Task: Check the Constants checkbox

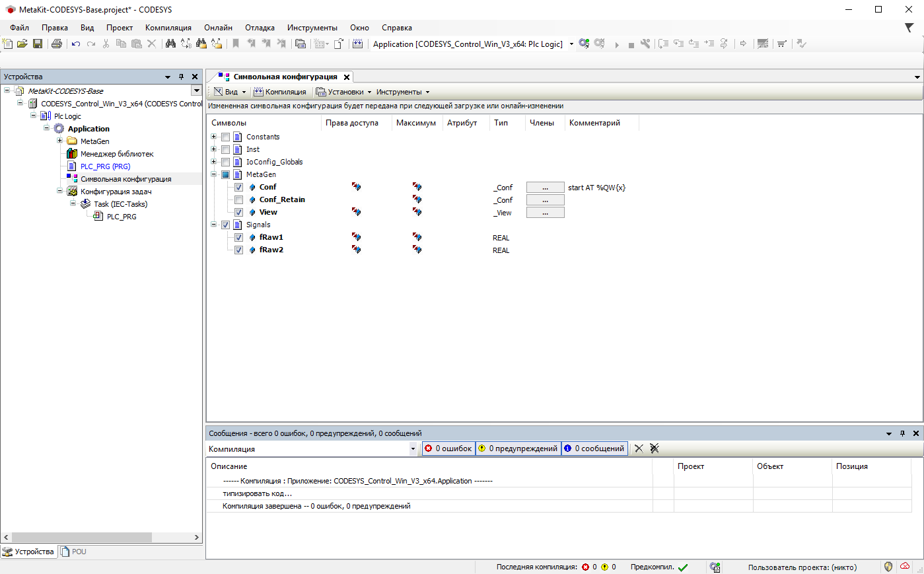Action: pos(225,137)
